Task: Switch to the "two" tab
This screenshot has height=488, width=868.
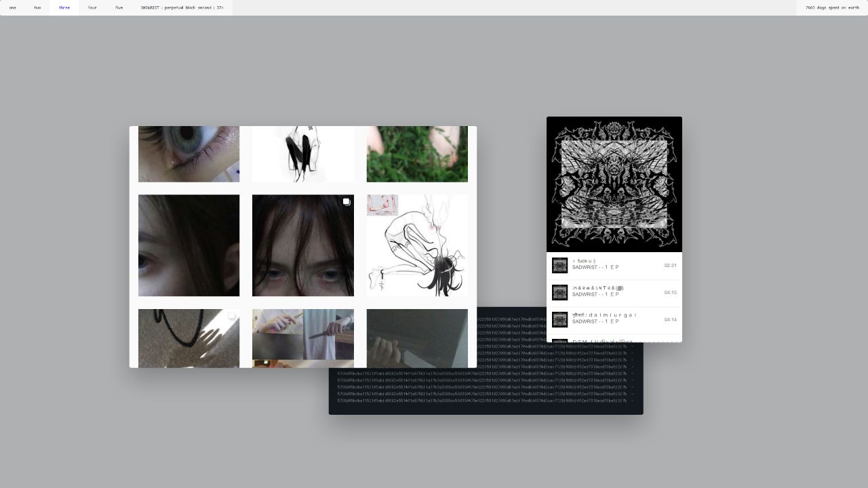Action: click(37, 7)
